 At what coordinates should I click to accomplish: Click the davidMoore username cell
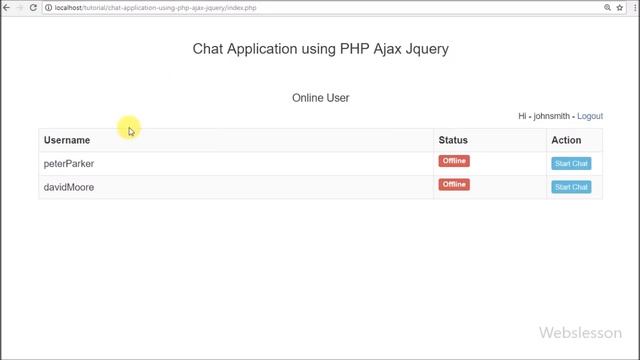click(236, 187)
